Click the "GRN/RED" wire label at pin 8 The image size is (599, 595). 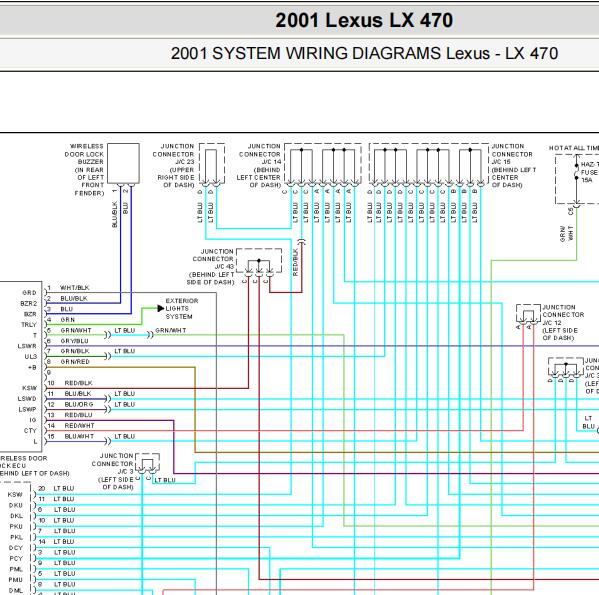[75, 361]
